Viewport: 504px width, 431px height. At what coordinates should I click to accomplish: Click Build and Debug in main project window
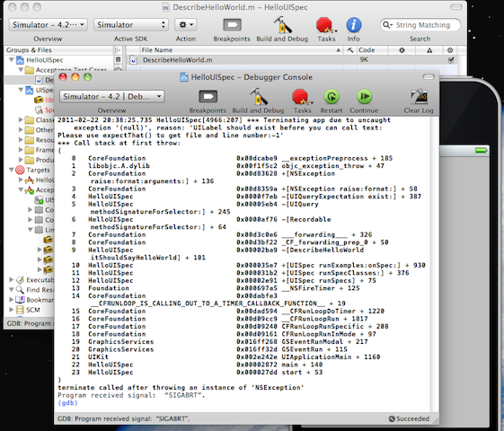(282, 25)
